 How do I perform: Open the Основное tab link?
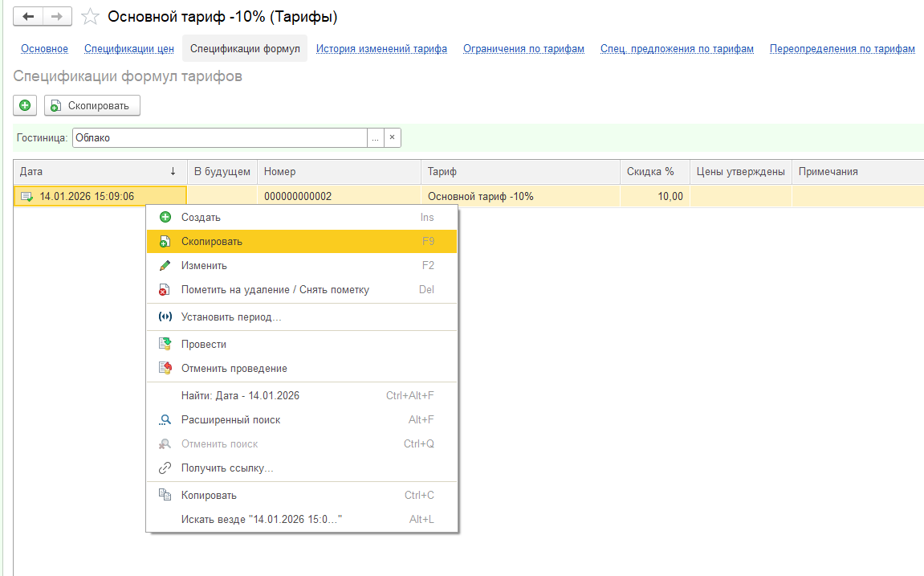44,49
